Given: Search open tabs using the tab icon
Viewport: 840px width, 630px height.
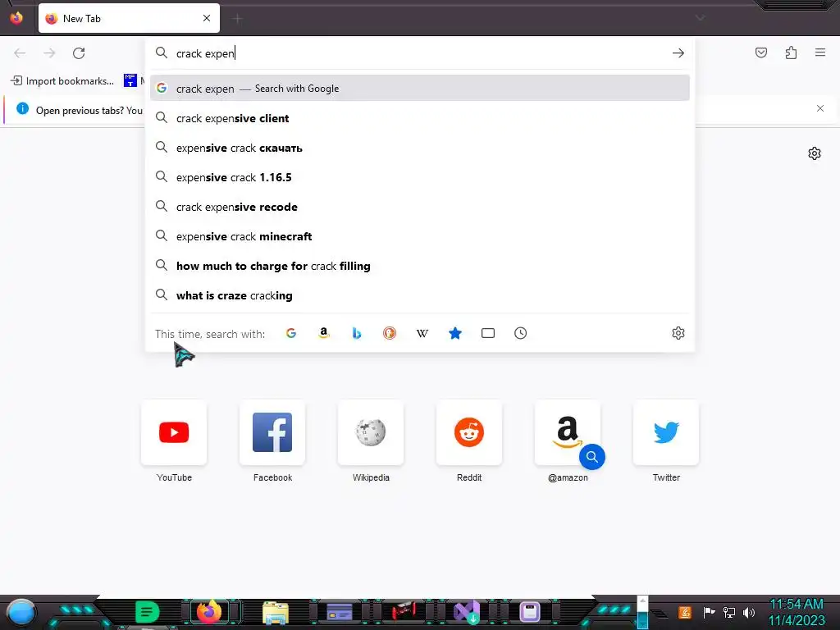Looking at the screenshot, I should click(x=487, y=333).
